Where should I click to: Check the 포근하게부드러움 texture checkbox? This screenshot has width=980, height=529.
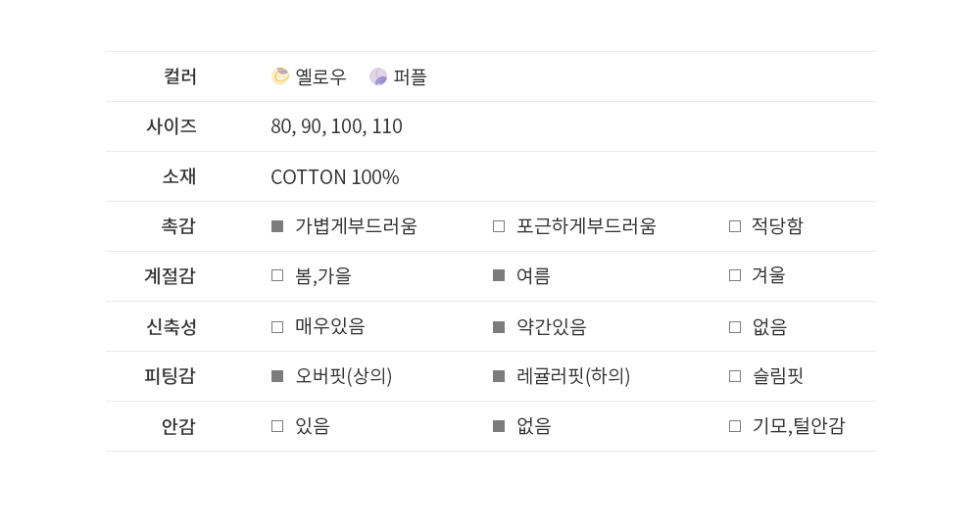point(499,226)
